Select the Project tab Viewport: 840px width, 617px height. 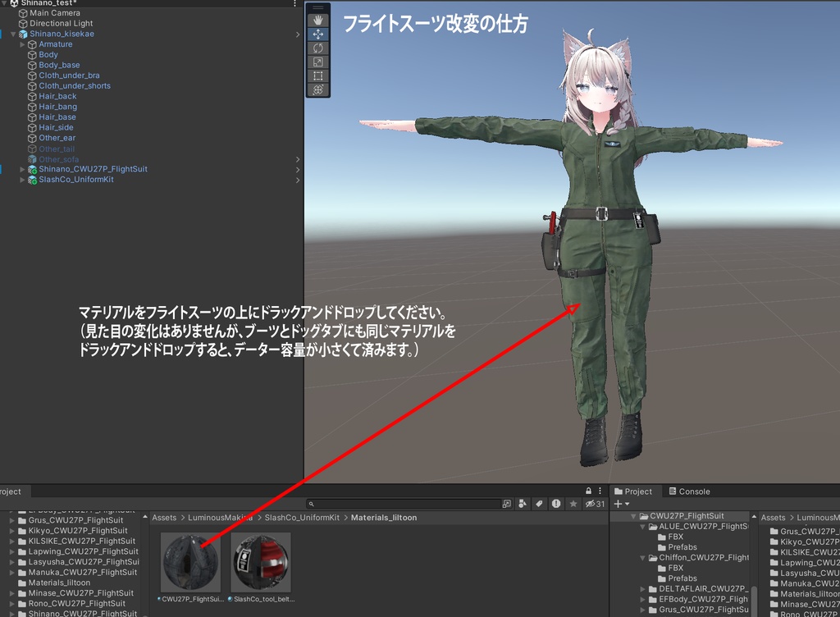click(x=636, y=491)
